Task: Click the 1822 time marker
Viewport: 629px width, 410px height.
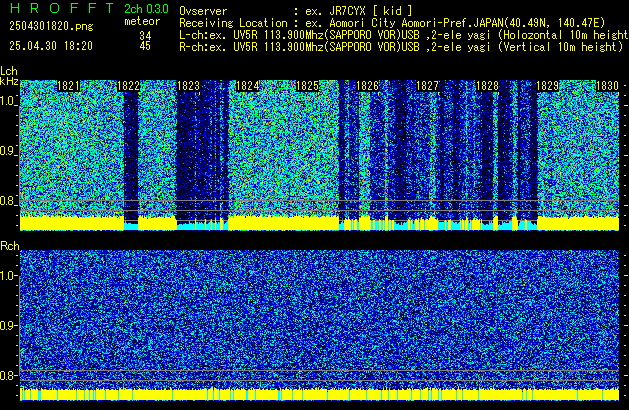Action: point(128,86)
